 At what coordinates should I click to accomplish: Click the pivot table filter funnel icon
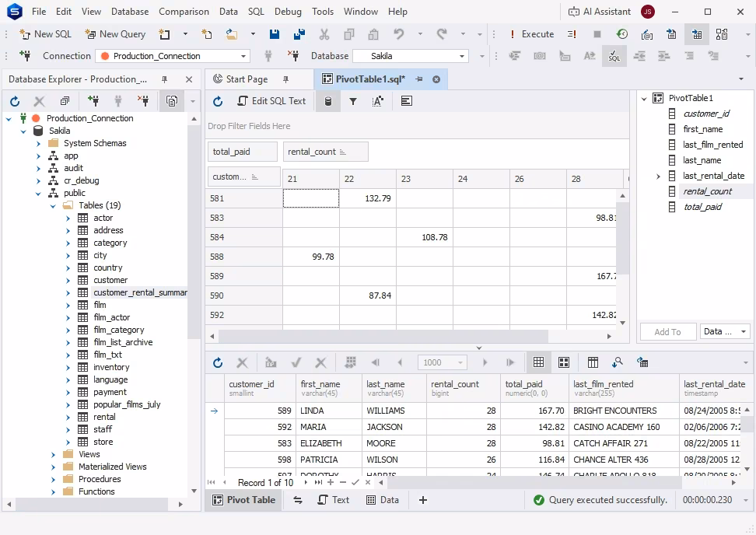tap(353, 101)
